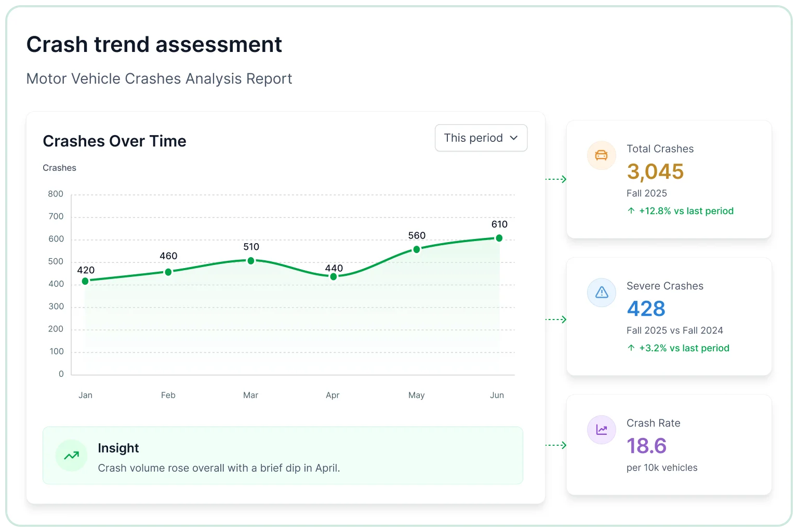Click the warning triangle icon for Severe Crashes

pos(602,292)
